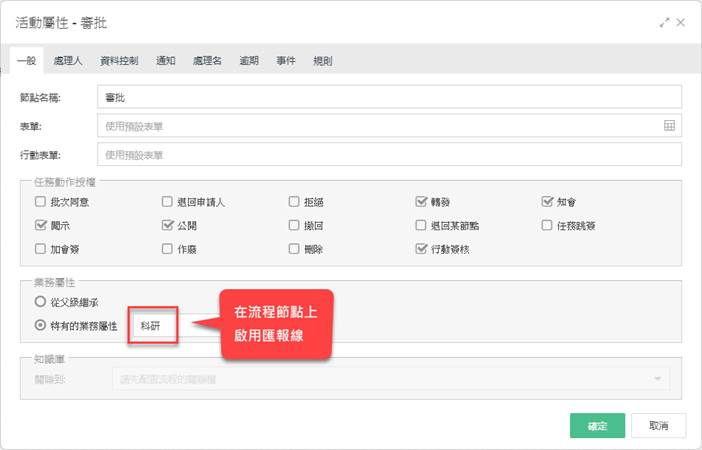Screen dimensions: 702x450
Task: Open the form picker icon in 表單 field
Action: tap(669, 126)
